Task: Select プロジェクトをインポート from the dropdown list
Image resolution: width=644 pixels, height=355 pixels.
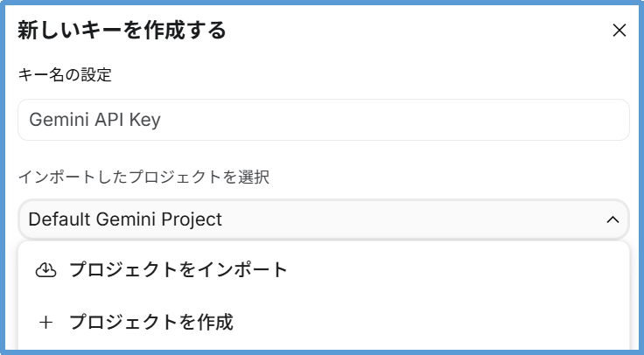Action: tap(178, 270)
